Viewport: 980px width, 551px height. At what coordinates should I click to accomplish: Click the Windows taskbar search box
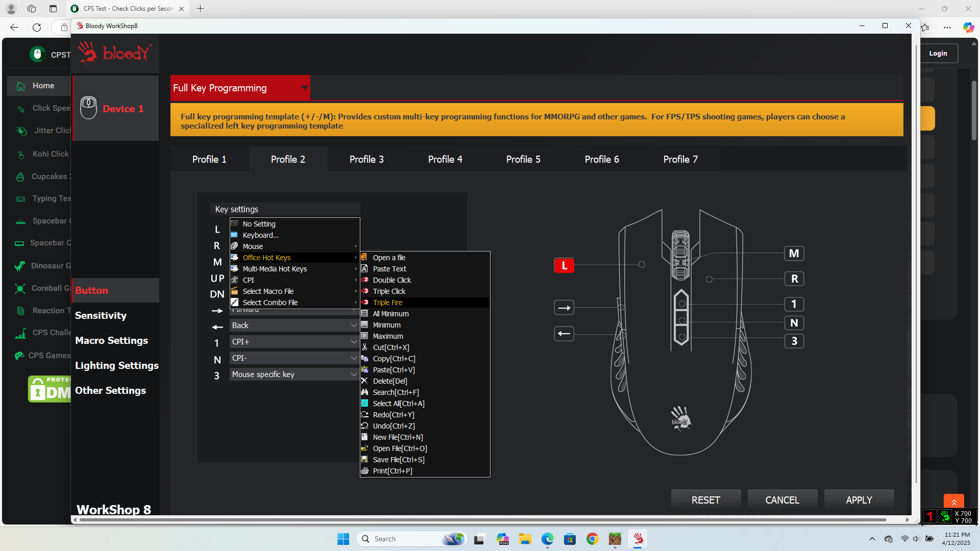click(x=411, y=539)
